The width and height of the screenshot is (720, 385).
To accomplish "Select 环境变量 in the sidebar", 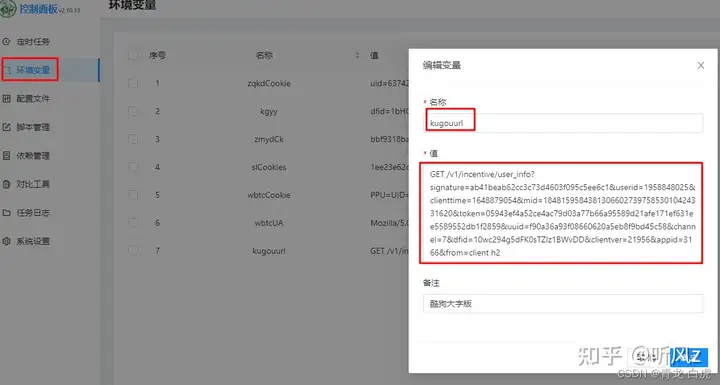I will click(33, 70).
